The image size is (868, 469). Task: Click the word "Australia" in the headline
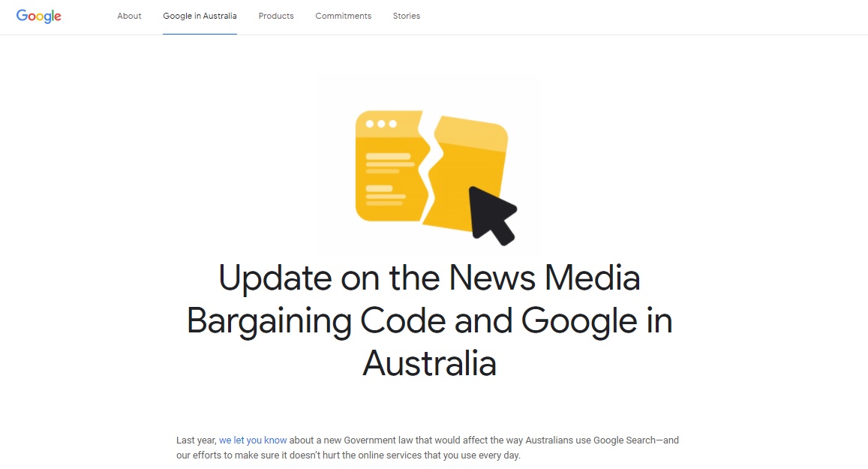[429, 363]
